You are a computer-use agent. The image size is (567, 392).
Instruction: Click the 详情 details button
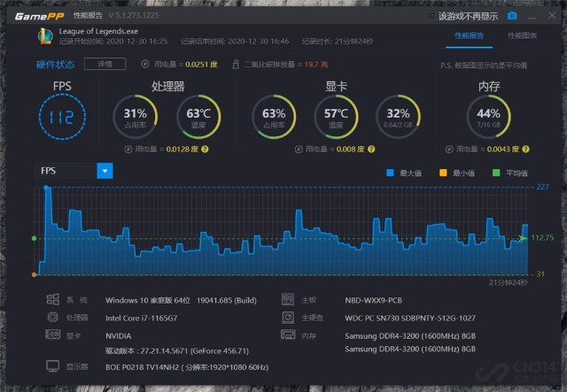105,64
